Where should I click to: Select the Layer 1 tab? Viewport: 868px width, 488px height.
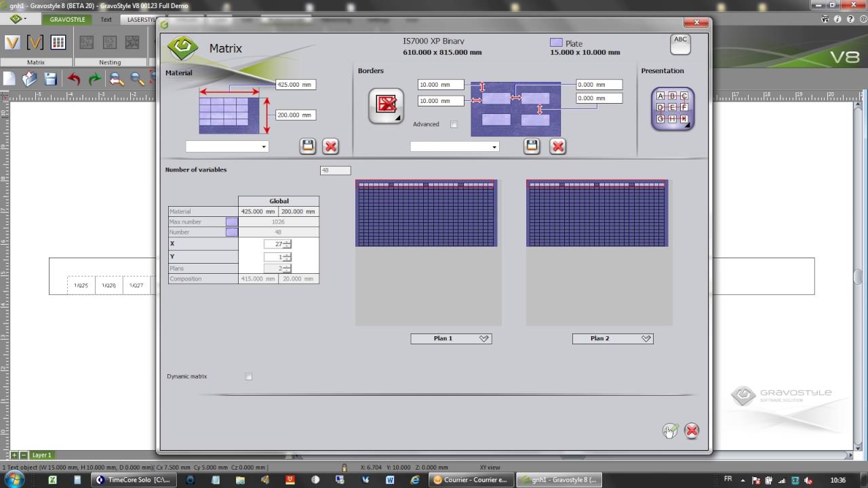click(x=42, y=455)
